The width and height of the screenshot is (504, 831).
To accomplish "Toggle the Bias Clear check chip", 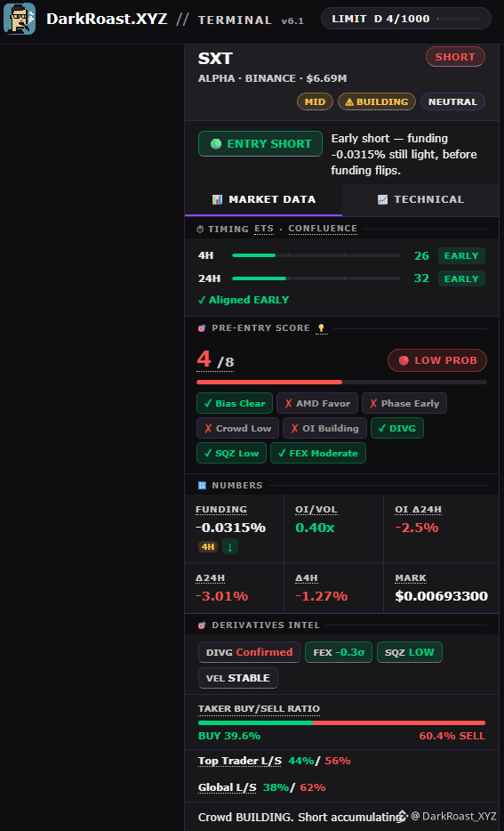I will pos(235,403).
